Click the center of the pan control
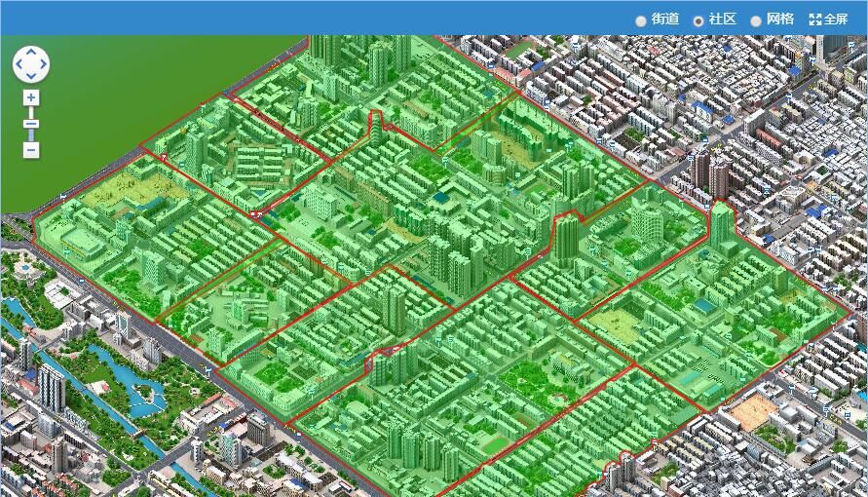 31,65
